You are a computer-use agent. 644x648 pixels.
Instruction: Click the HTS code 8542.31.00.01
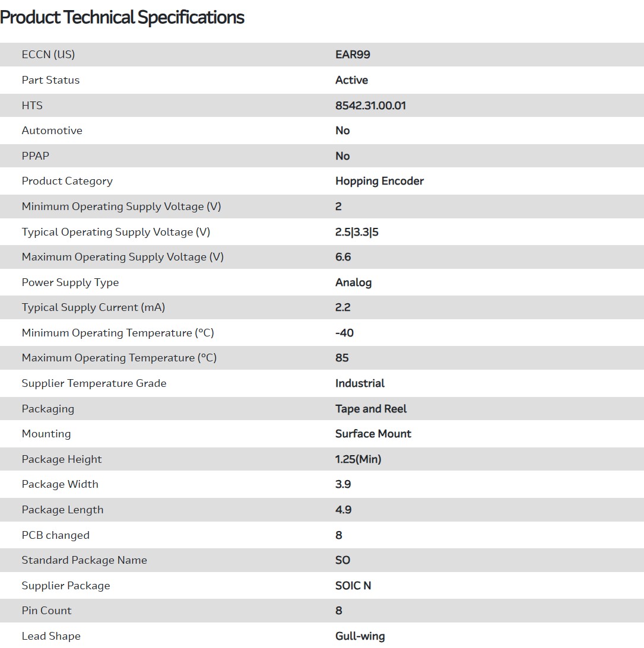point(370,106)
